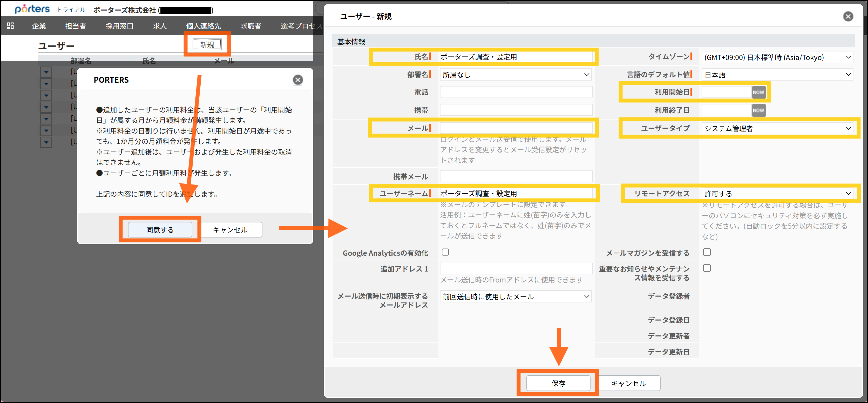Open the 部署名 dropdown showing 所属なし
The height and width of the screenshot is (403, 868).
click(516, 75)
